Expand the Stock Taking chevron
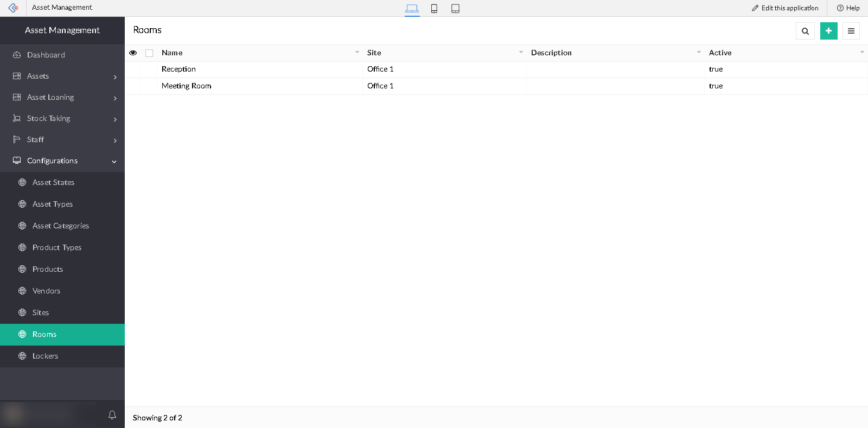The height and width of the screenshot is (428, 868). coord(115,119)
